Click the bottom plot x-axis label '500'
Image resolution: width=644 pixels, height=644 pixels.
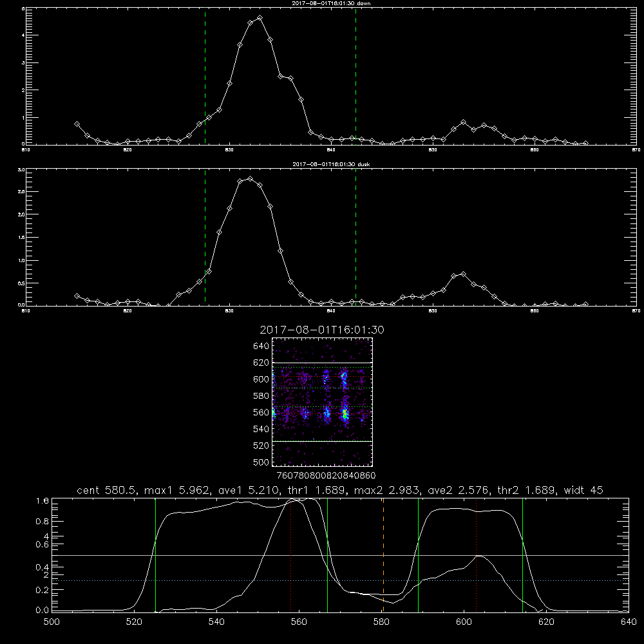52,621
